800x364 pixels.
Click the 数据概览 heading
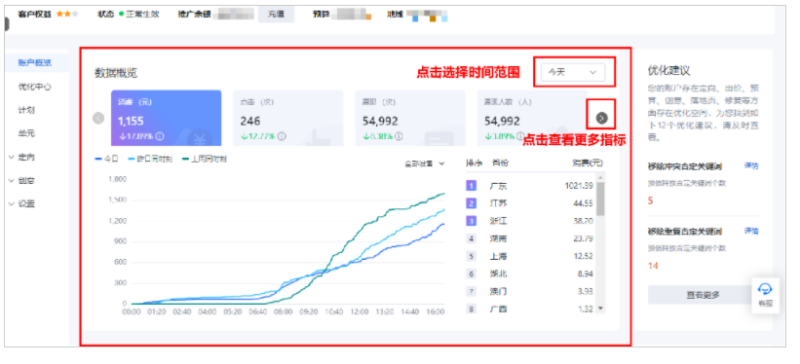click(x=116, y=73)
